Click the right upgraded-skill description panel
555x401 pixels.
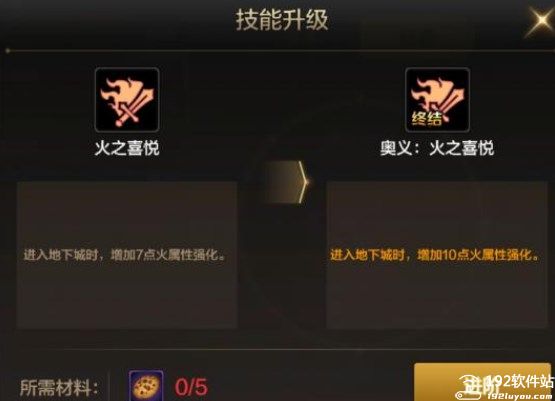437,255
